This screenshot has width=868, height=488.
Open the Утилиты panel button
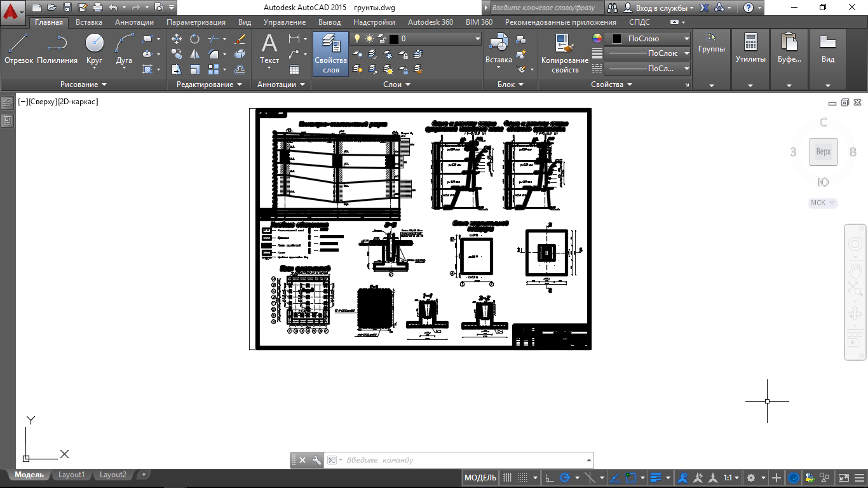750,60
